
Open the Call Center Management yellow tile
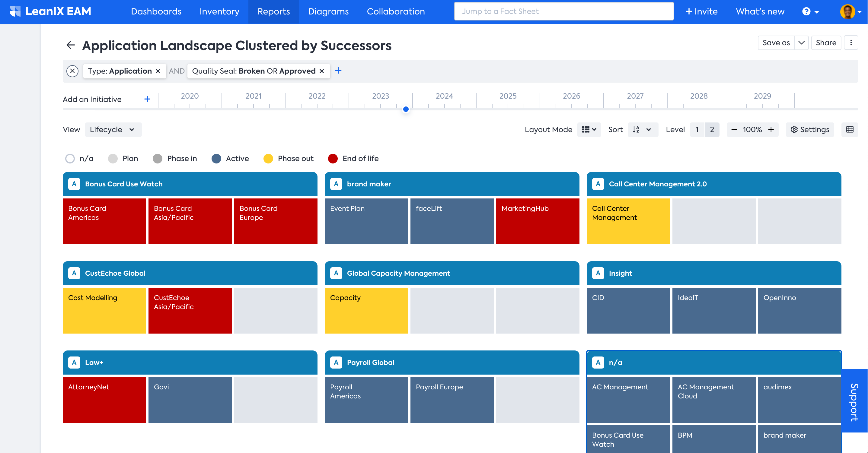click(x=628, y=221)
